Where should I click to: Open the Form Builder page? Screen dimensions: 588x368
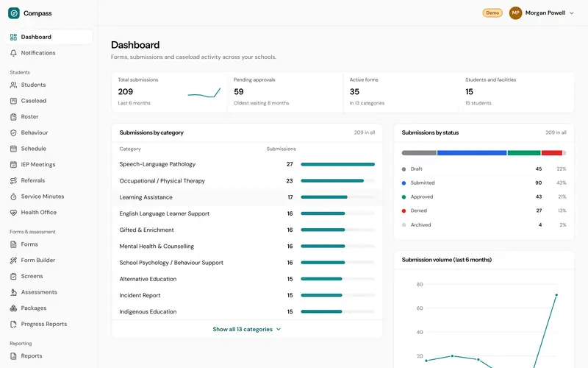click(49, 261)
